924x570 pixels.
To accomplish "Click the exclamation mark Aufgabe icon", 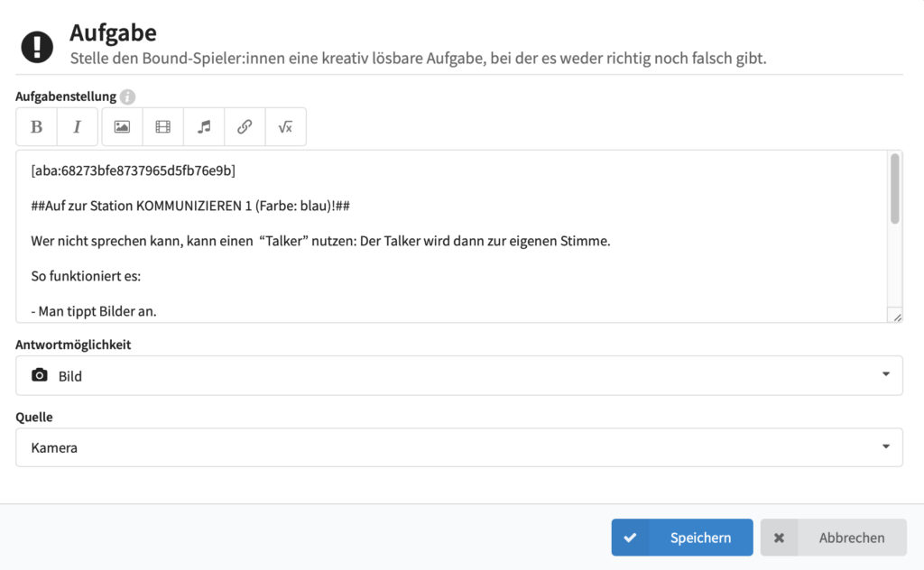I will 38,45.
